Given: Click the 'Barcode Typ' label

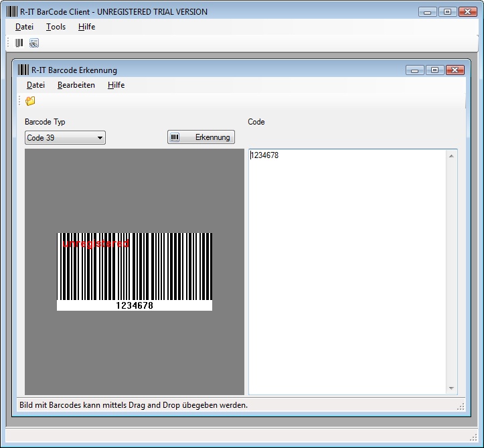Looking at the screenshot, I should [x=45, y=122].
